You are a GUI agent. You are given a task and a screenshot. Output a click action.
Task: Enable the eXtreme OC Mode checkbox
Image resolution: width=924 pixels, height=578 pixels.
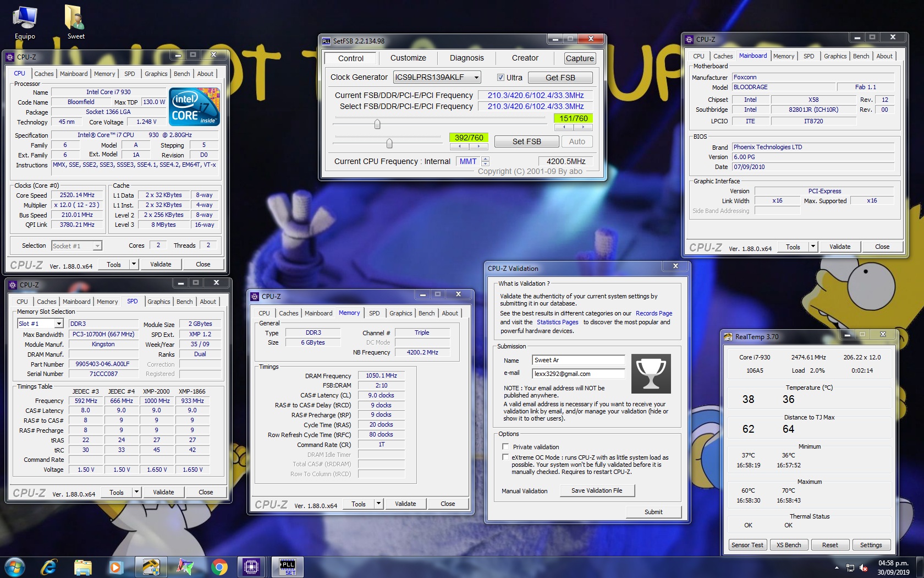point(505,457)
